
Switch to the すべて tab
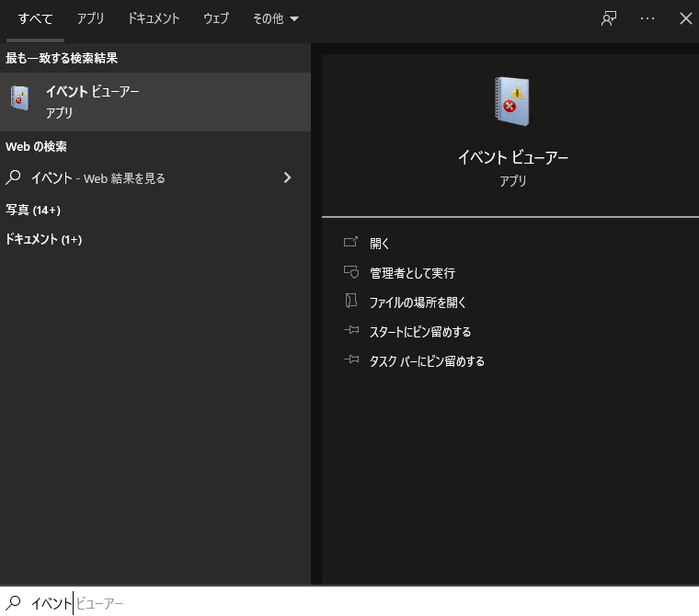(x=35, y=18)
